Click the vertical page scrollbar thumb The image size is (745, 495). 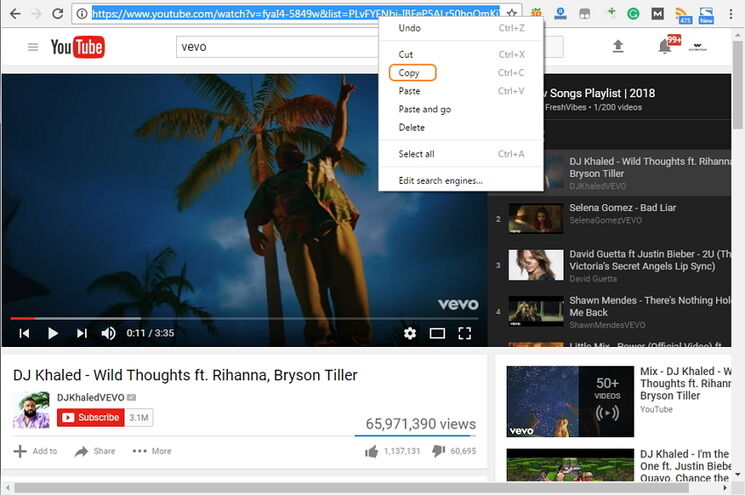[x=737, y=85]
